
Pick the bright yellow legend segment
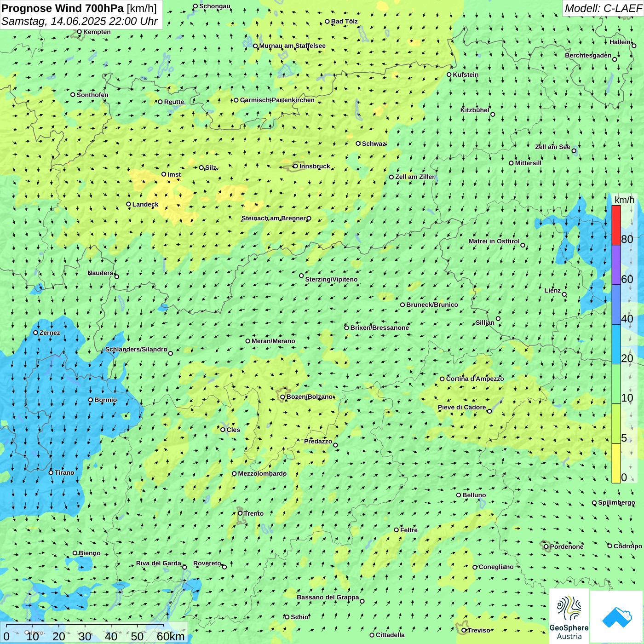[616, 463]
